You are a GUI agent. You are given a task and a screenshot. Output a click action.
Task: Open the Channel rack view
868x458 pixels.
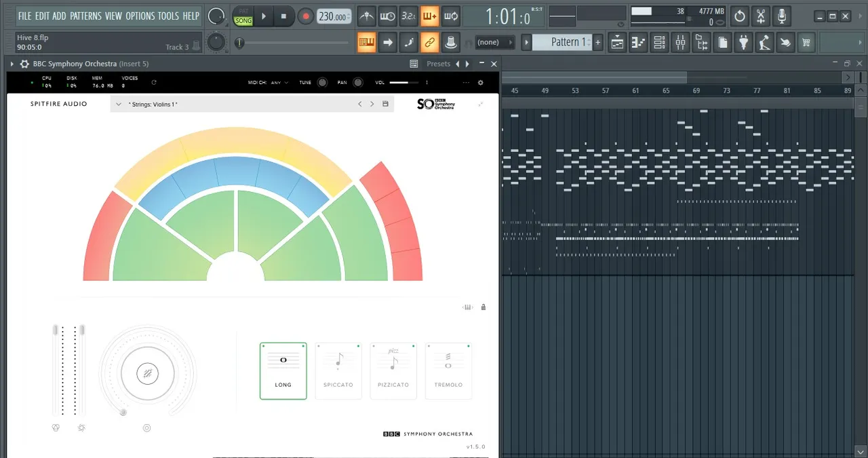tap(659, 42)
